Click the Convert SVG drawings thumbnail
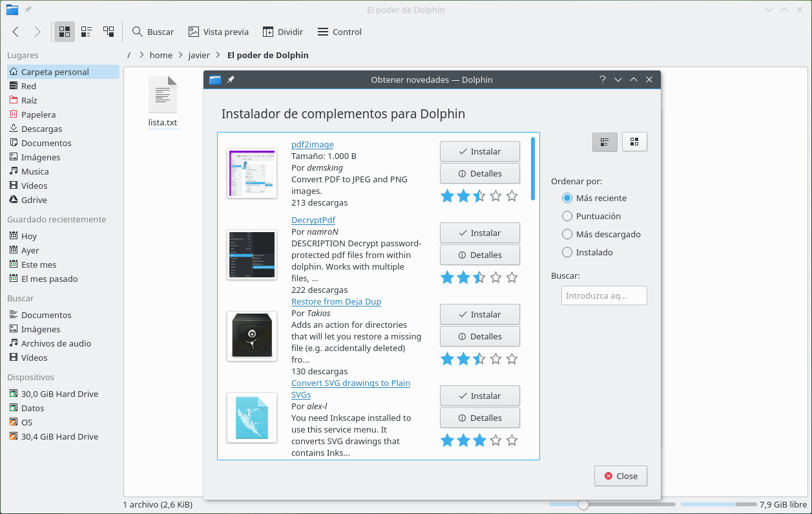The height and width of the screenshot is (514, 812). coord(252,418)
